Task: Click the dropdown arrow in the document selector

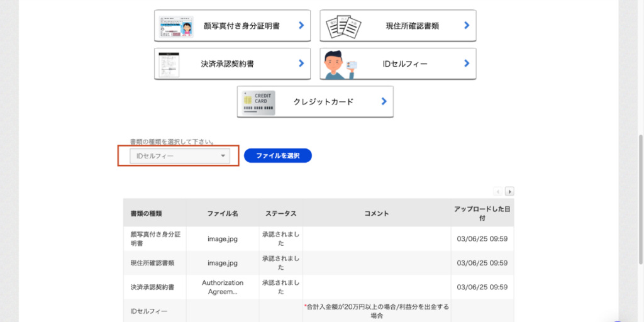Action: 223,156
